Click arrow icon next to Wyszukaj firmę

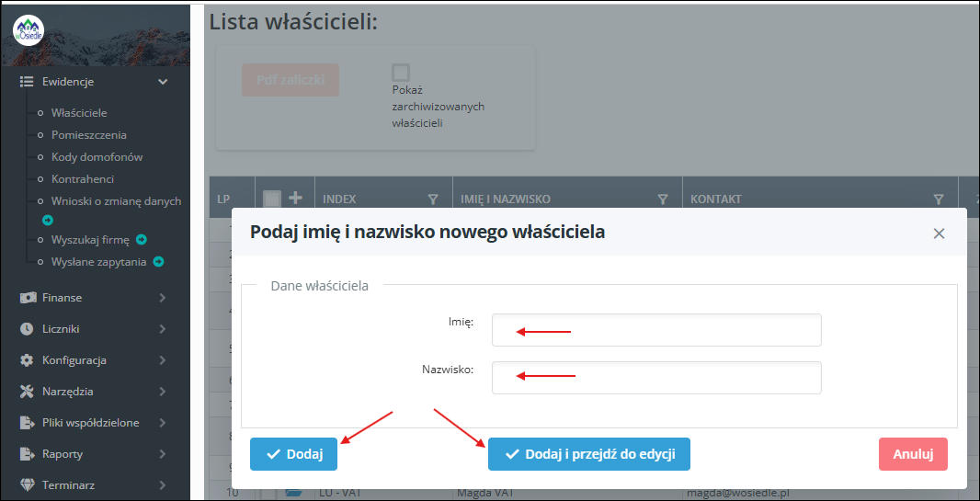click(142, 239)
